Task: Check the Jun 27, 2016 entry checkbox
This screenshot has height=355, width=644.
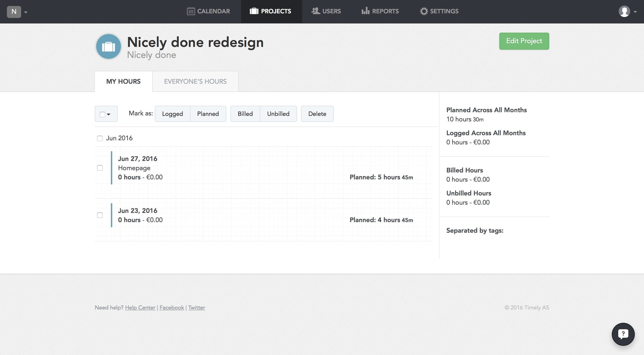Action: pos(100,168)
